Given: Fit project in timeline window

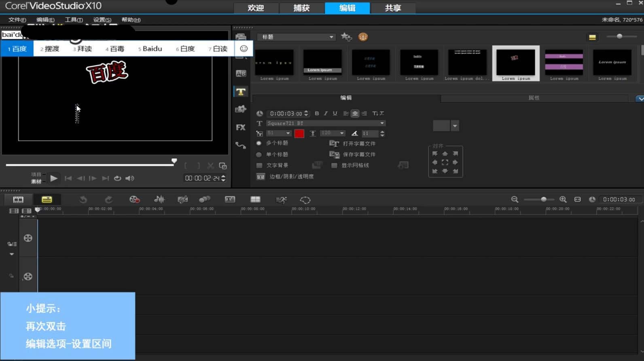Looking at the screenshot, I should tap(578, 200).
